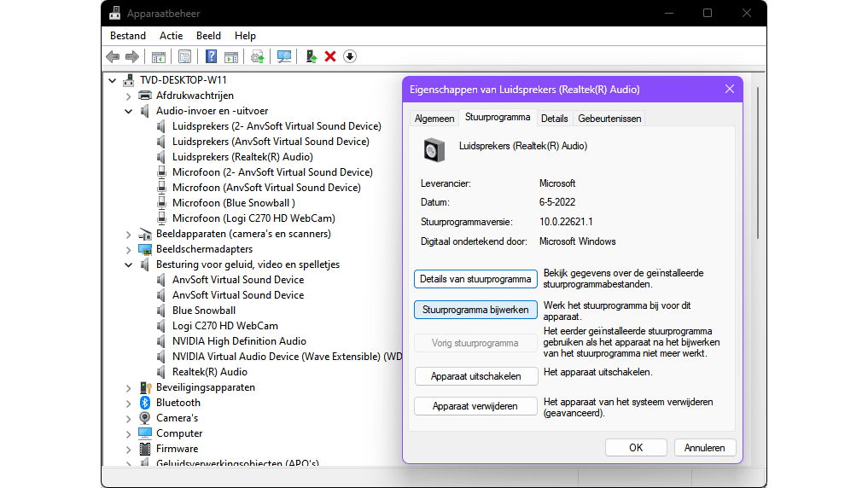868x488 pixels.
Task: Expand the Bluetooth category
Action: click(128, 404)
